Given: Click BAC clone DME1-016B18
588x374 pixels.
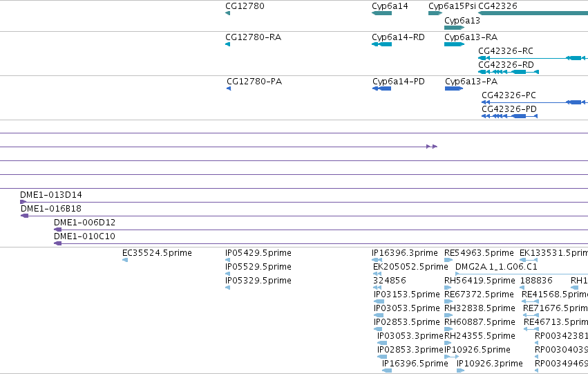Looking at the screenshot, I should tap(50, 209).
